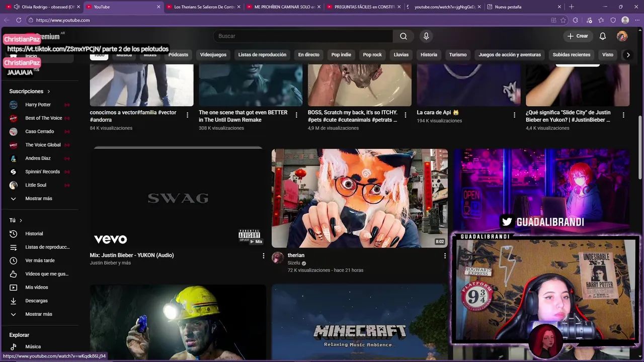Open the SWAG vevo mix thumbnail
The image size is (644, 362).
(x=178, y=198)
